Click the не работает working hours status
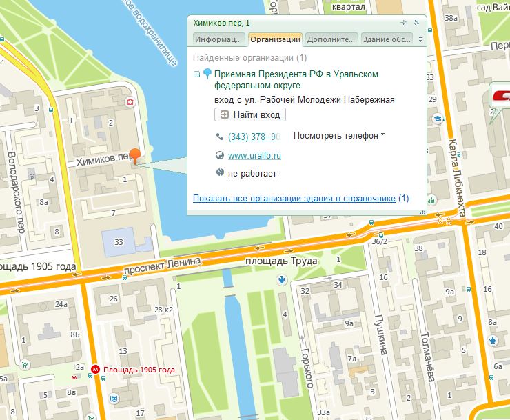510x420 pixels. (x=252, y=173)
